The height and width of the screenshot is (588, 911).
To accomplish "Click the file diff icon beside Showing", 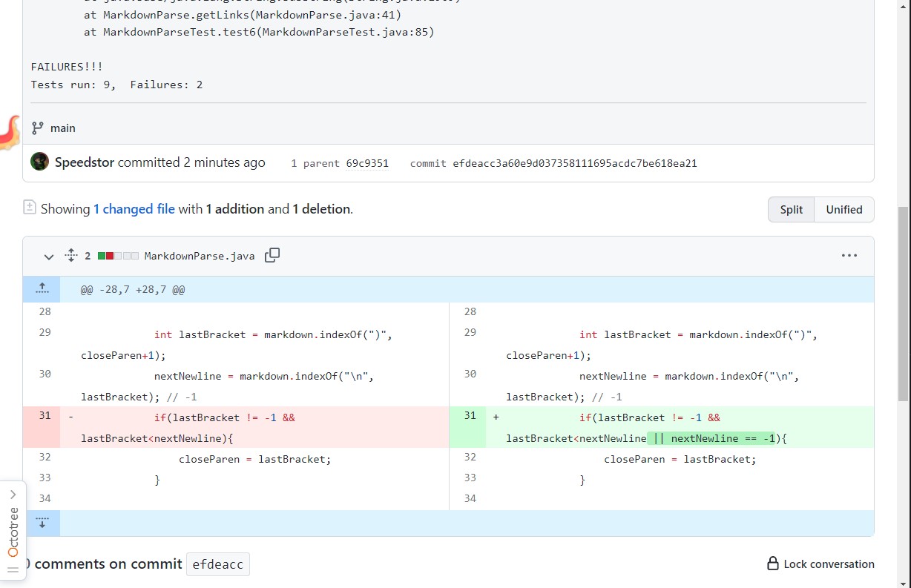I will pyautogui.click(x=30, y=208).
